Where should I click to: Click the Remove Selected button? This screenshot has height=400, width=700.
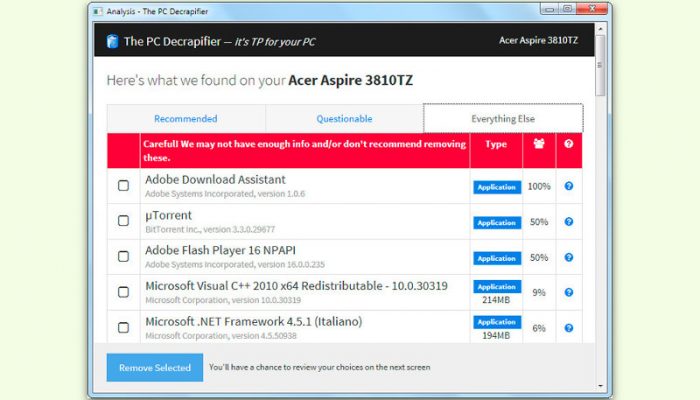[x=155, y=367]
